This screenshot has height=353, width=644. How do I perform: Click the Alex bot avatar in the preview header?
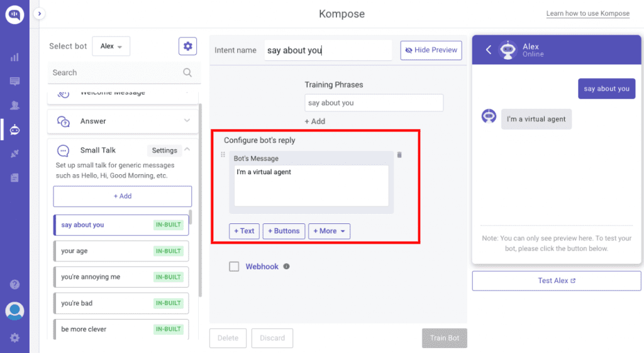pyautogui.click(x=508, y=50)
